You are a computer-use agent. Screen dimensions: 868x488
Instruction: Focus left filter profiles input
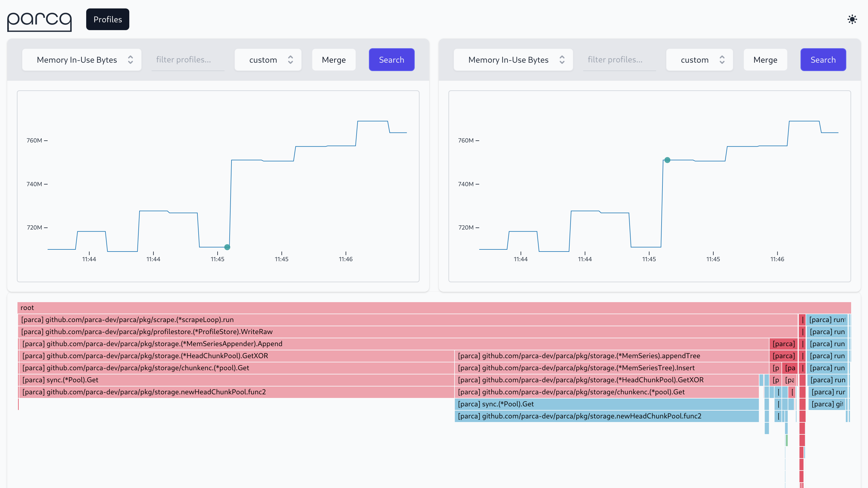click(x=188, y=60)
